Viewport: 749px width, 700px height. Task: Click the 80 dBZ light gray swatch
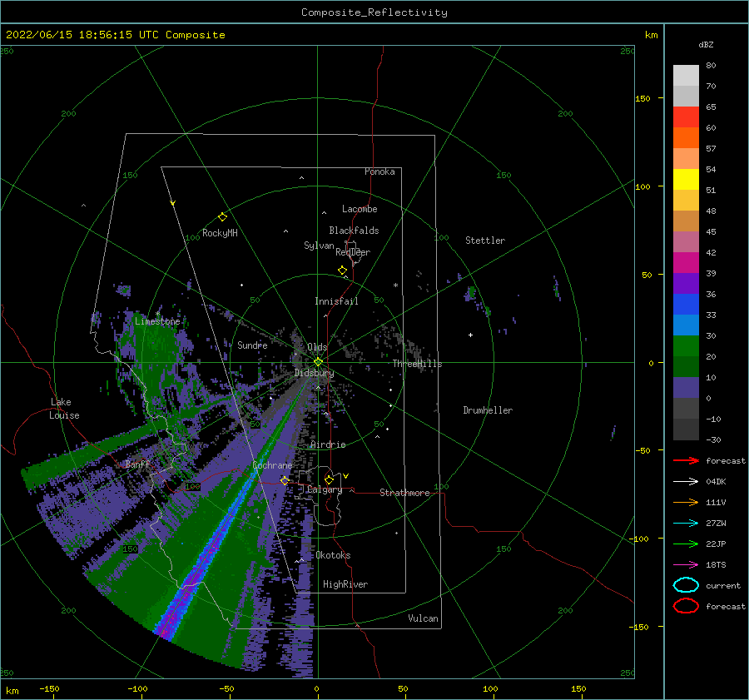coord(686,76)
